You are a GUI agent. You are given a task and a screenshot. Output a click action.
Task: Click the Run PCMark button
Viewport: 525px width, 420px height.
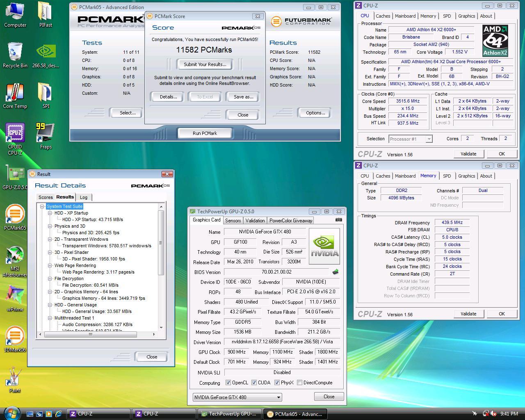[x=205, y=133]
